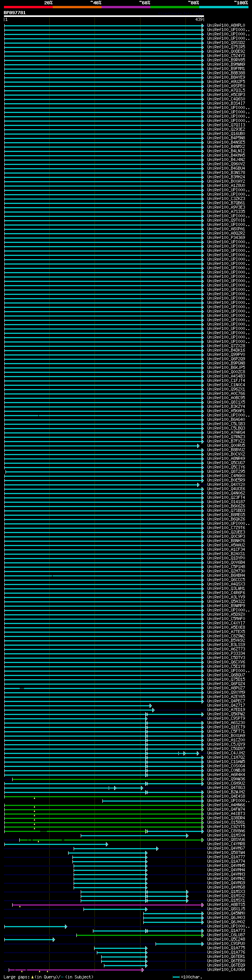The width and height of the screenshot is (252, 980).
Task: Click UniRef100_Q5C248 label
Action: (x=226, y=939)
